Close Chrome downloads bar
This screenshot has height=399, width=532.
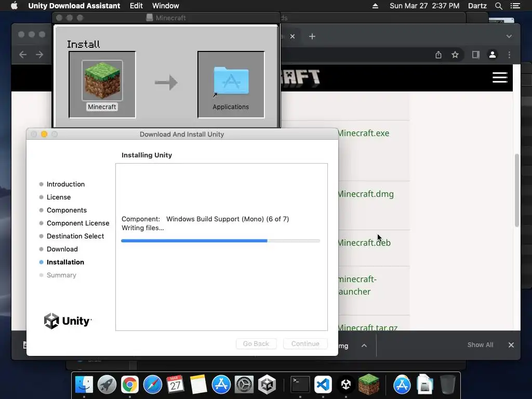pos(511,345)
